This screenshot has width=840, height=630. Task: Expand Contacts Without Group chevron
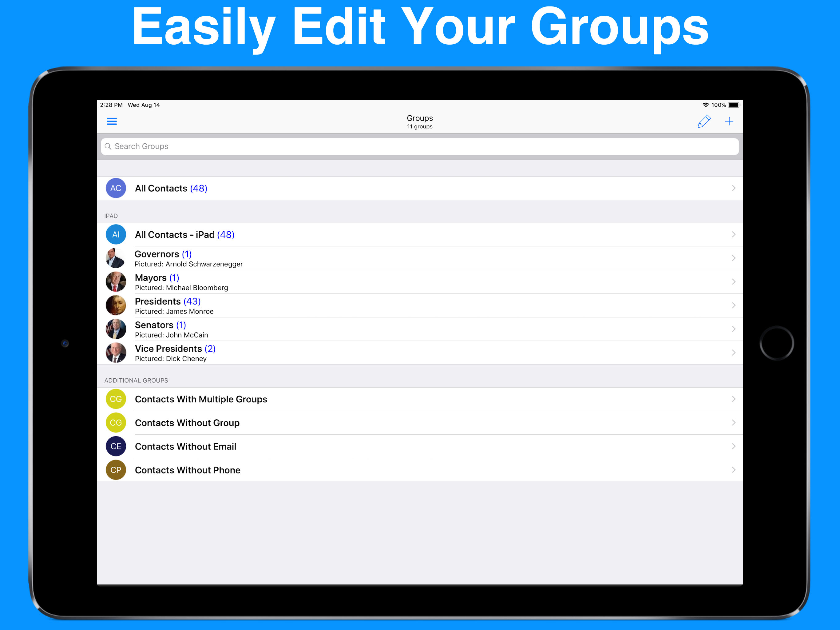(733, 423)
